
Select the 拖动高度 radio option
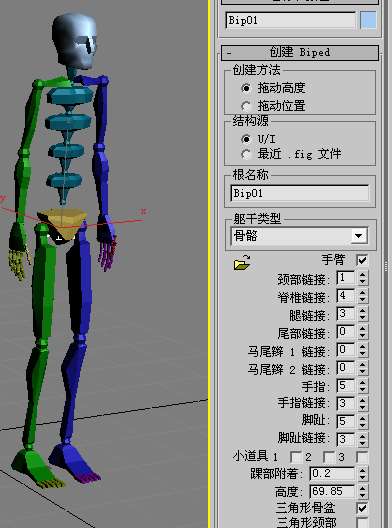[273, 88]
